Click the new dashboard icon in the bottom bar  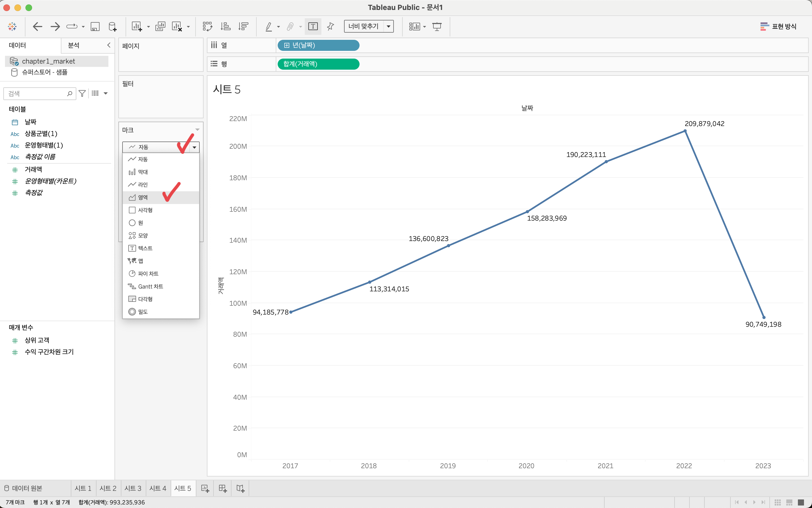click(x=222, y=488)
